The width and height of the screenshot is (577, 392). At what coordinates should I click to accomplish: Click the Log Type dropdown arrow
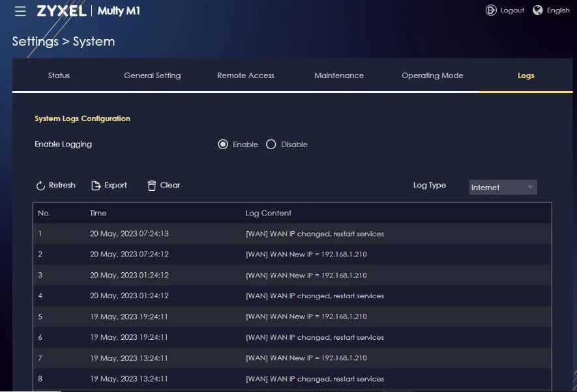click(530, 188)
